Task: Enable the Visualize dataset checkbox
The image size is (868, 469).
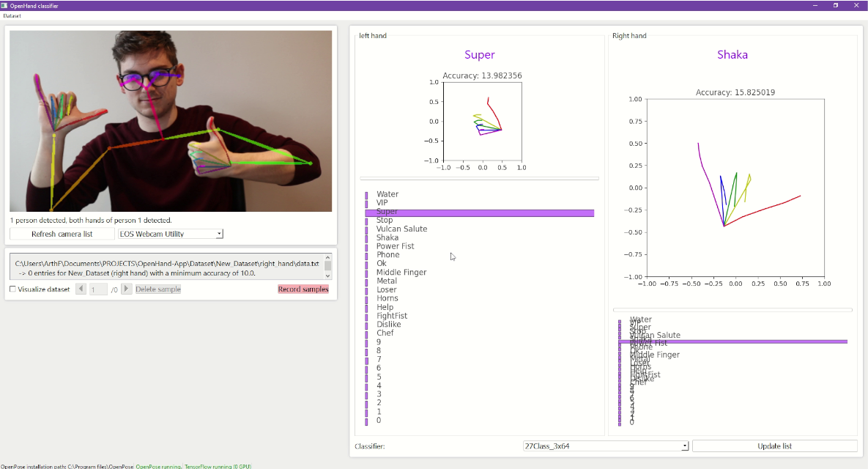Action: pyautogui.click(x=12, y=289)
